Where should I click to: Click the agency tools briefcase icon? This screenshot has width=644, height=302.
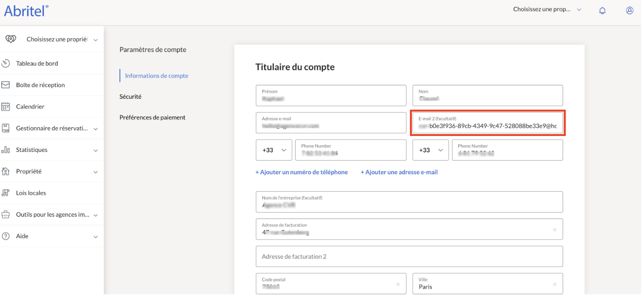pyautogui.click(x=5, y=214)
